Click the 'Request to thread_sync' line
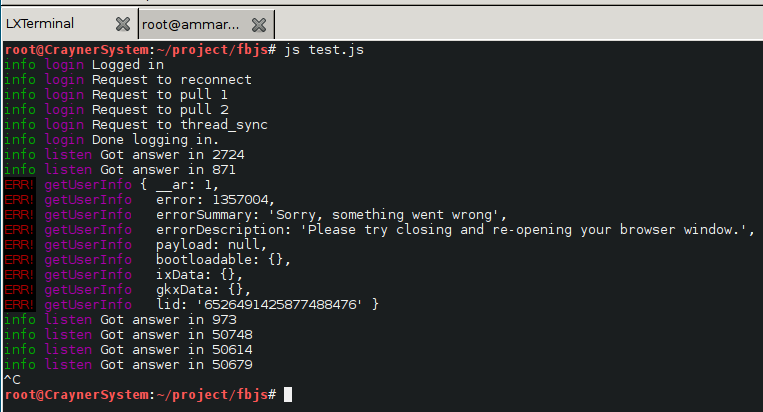The height and width of the screenshot is (412, 763). pos(180,125)
